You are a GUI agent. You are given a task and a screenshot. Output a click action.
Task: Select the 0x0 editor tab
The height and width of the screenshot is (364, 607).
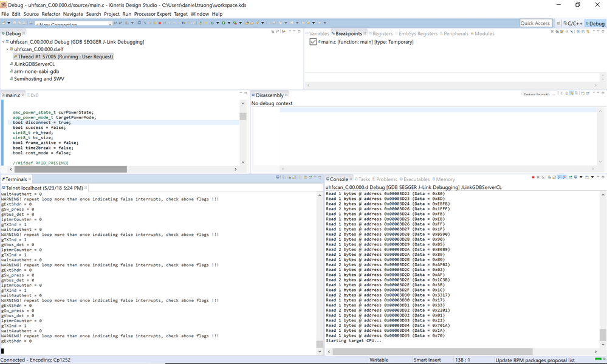pos(33,95)
